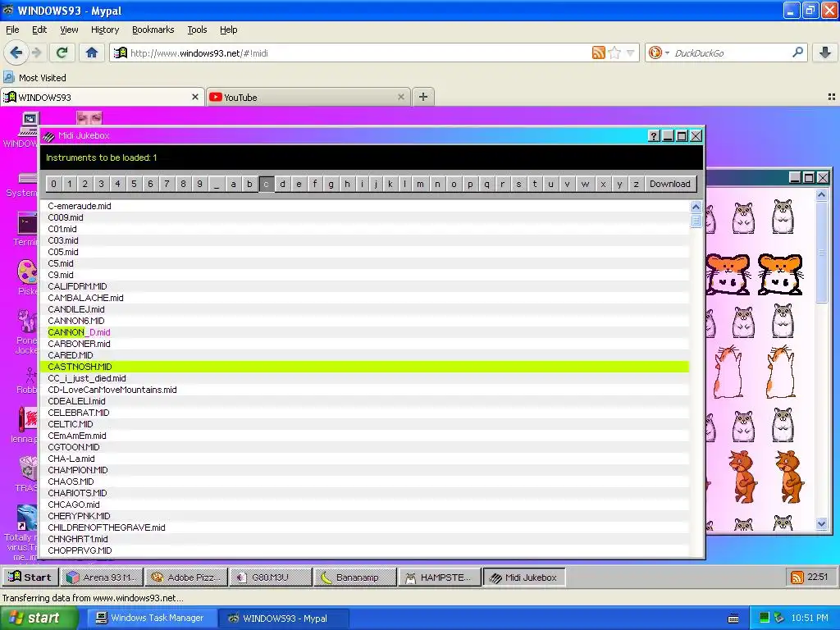Screen dimensions: 840x630
Task: Open the Most Visited bookmarks folder
Action: click(35, 78)
